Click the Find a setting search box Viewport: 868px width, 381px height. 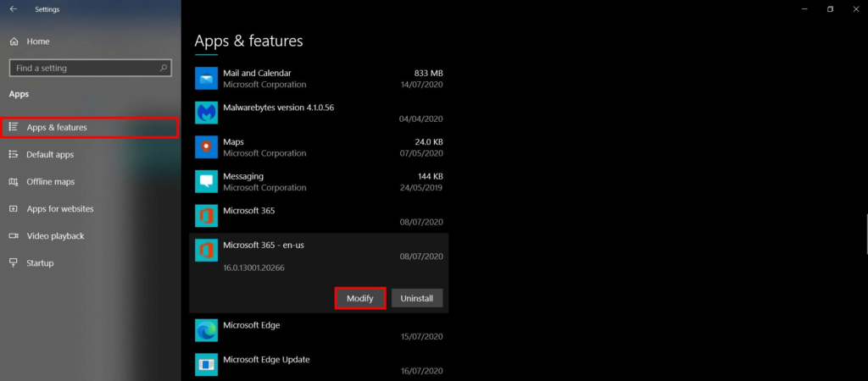point(91,68)
